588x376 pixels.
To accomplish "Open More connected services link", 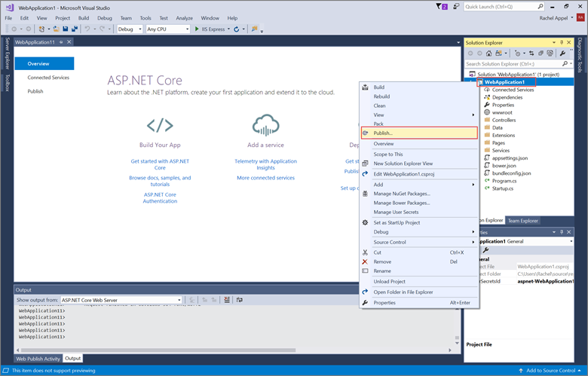I will click(266, 178).
